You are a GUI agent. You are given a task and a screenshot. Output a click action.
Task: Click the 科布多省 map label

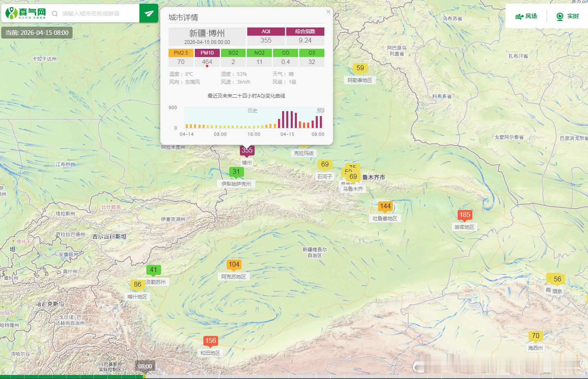442,96
